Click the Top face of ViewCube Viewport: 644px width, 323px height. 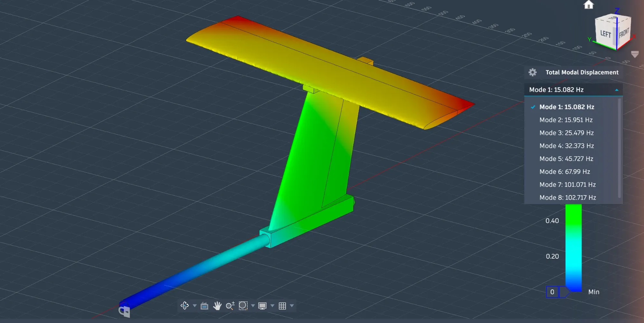(613, 18)
